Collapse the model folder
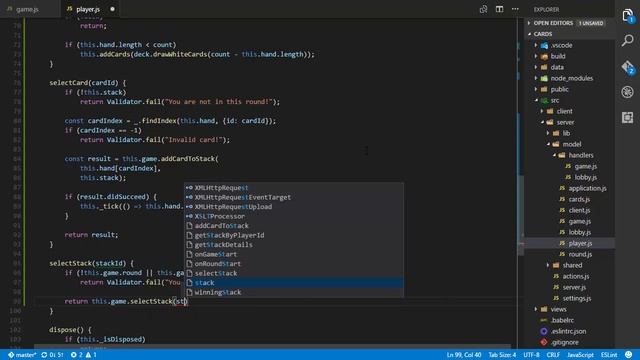Image resolution: width=640 pixels, height=360 pixels. [572, 144]
